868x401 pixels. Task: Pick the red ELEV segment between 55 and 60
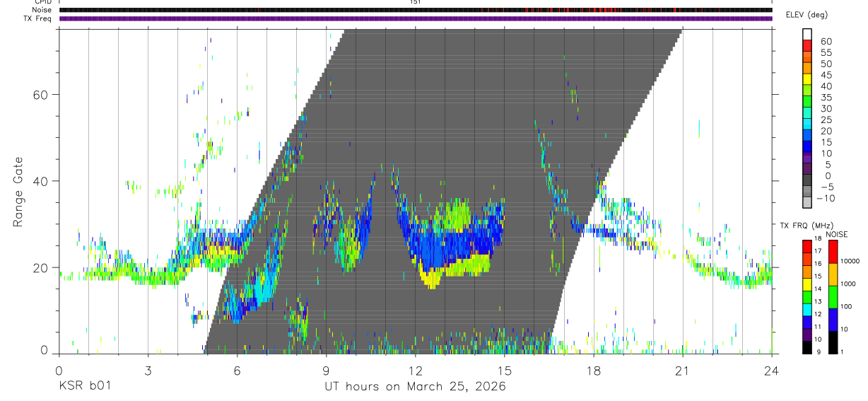(808, 46)
